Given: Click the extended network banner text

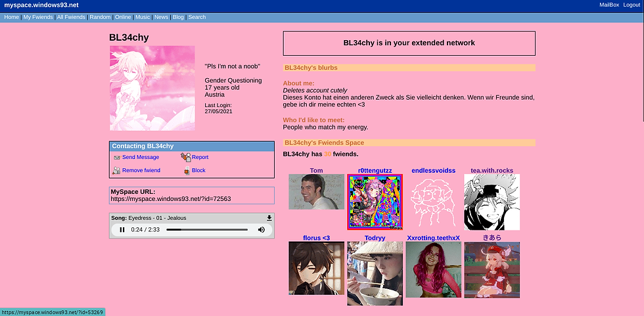Looking at the screenshot, I should 409,43.
